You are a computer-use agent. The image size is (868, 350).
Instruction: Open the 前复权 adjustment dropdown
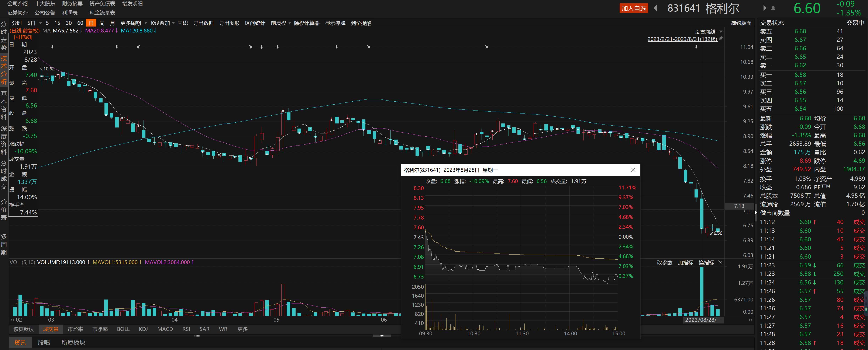290,23
